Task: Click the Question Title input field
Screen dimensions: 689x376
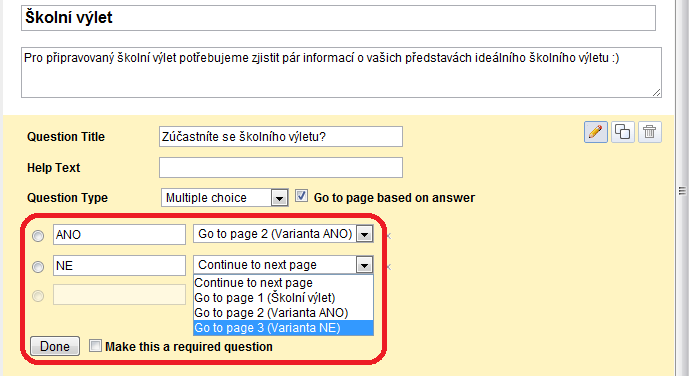Action: [x=281, y=137]
